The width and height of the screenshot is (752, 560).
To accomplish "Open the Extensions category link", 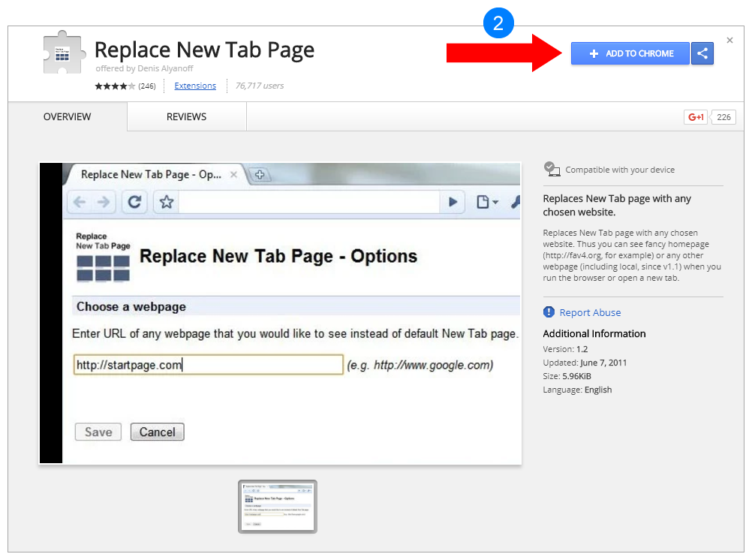I will tap(195, 86).
